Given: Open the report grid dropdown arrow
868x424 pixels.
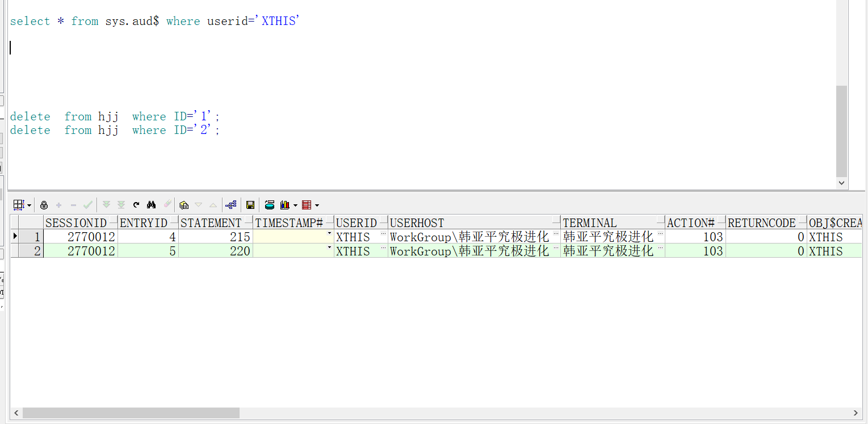Looking at the screenshot, I should pos(317,205).
